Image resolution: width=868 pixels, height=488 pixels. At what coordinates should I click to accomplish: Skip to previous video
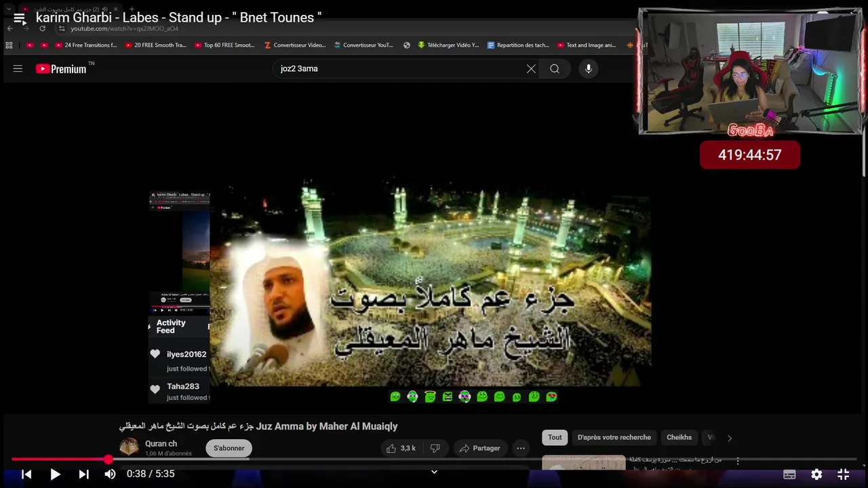point(26,474)
